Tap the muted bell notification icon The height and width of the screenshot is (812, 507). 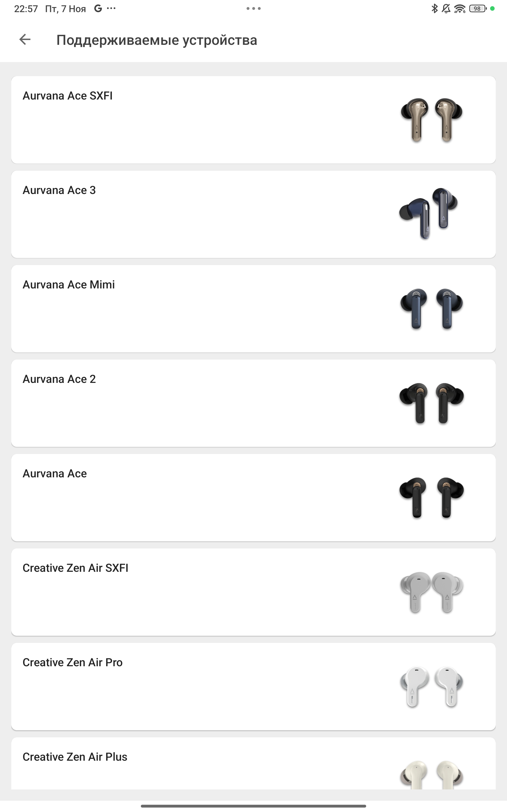[x=446, y=8]
